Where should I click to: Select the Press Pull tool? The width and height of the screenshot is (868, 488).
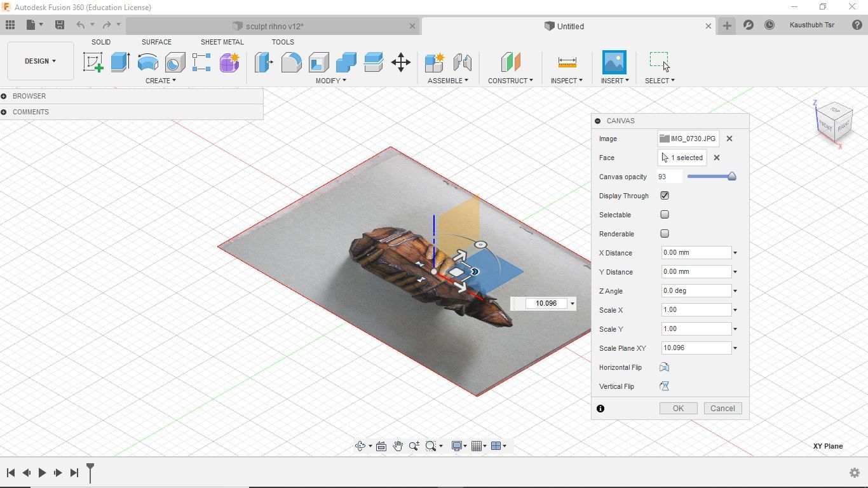(262, 62)
